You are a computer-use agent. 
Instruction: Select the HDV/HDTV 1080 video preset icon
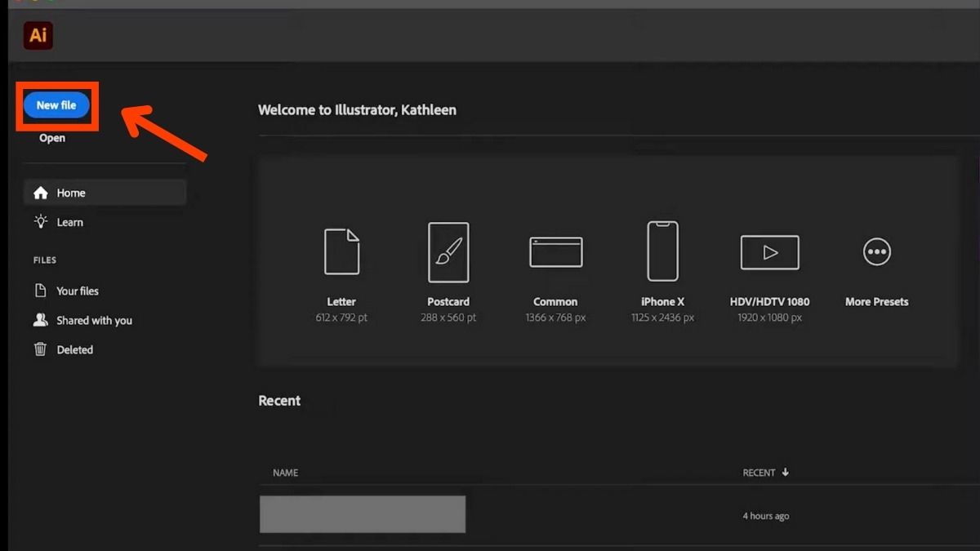(x=769, y=252)
